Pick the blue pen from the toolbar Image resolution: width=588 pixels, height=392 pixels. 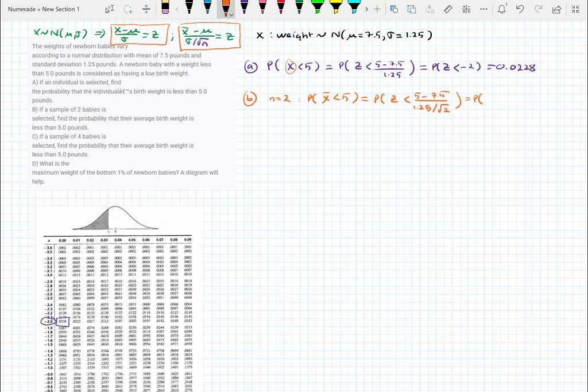208,9
